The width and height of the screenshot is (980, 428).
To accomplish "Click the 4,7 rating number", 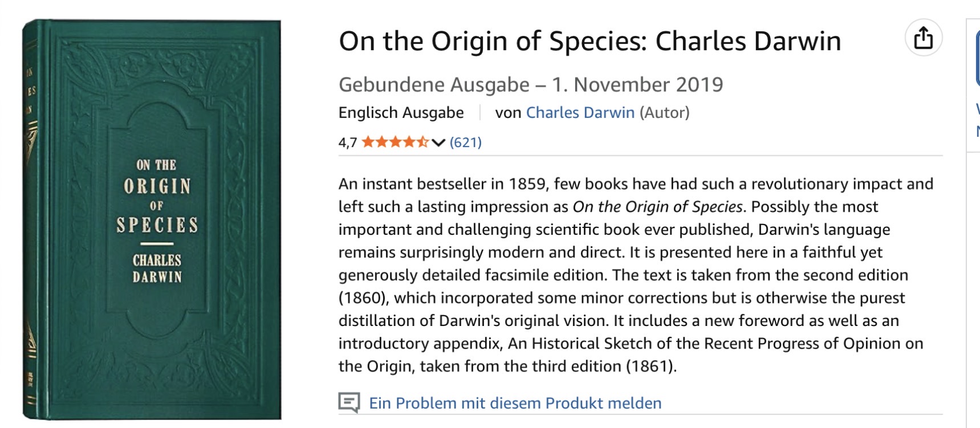I will 347,142.
